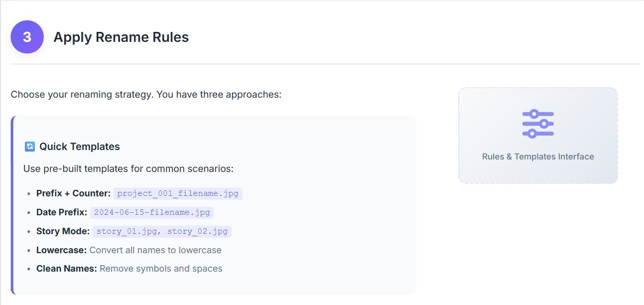This screenshot has width=644, height=305.
Task: Choose the Clean Names template label
Action: [x=66, y=269]
